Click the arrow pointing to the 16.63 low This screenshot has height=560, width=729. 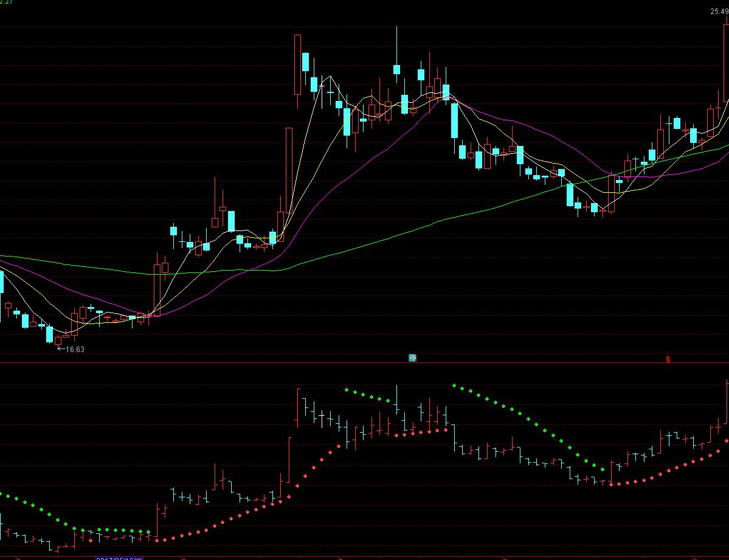point(60,349)
